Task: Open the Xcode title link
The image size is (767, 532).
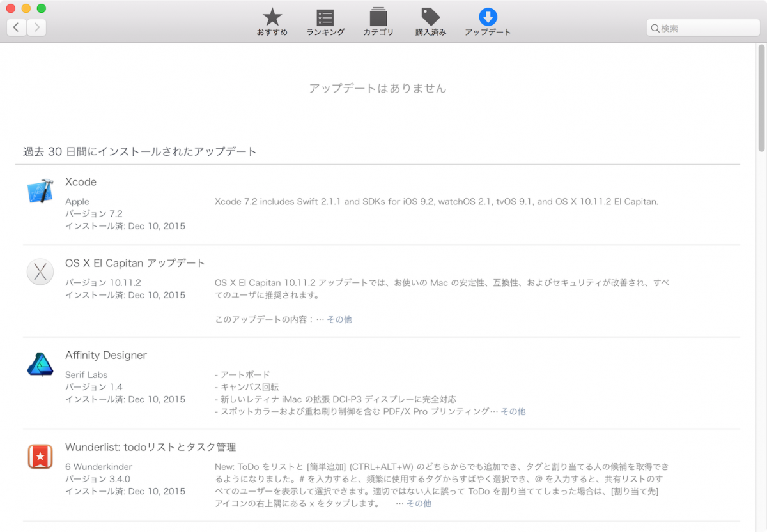Action: (81, 182)
